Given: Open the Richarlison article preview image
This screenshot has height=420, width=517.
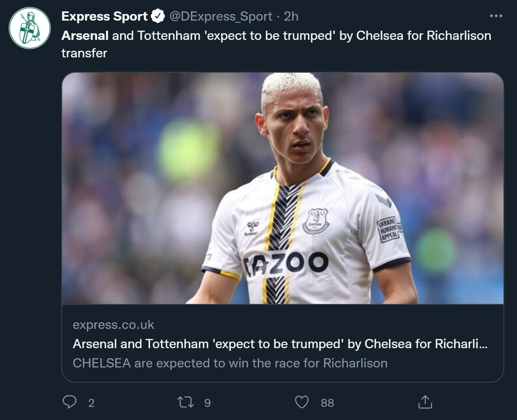Looking at the screenshot, I should coord(282,188).
